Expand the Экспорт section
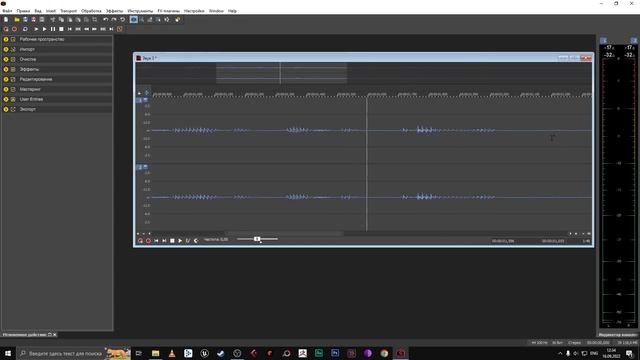Screen dimensions: 640x360 coord(6,109)
